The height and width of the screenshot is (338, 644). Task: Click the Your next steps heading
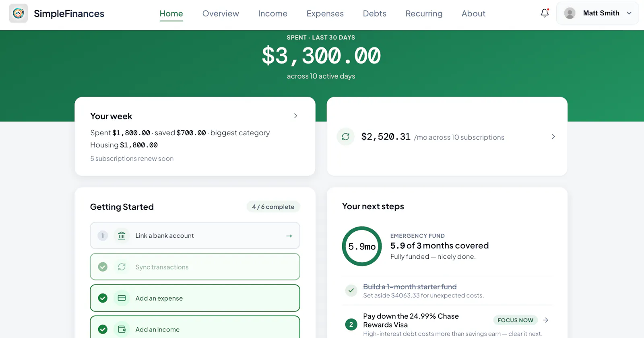(x=373, y=206)
